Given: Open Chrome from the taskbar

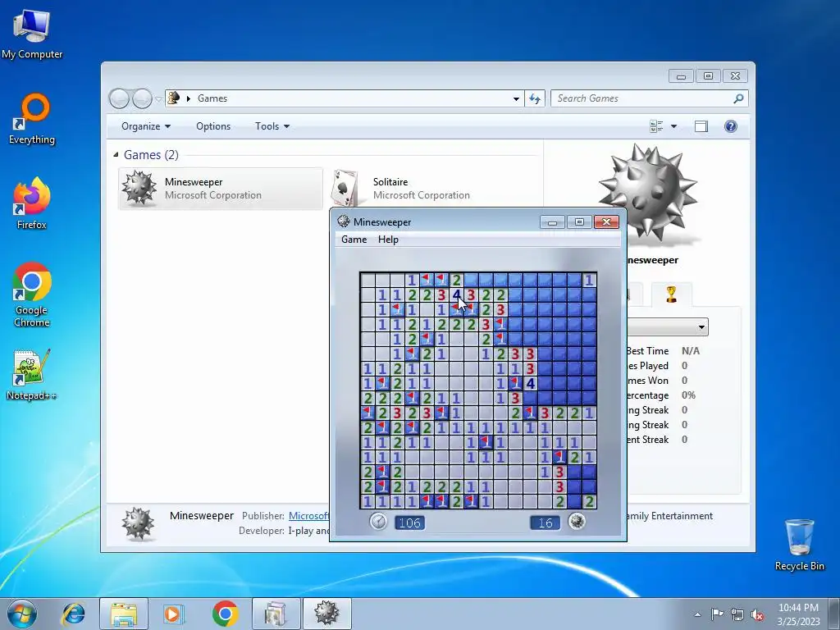Looking at the screenshot, I should point(225,614).
